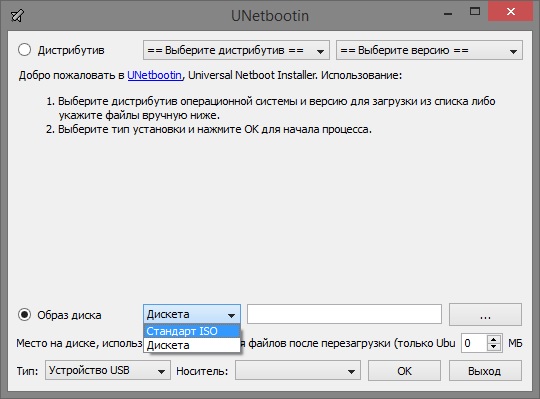Choose Стандарт ISO from the dropdown list

192,331
